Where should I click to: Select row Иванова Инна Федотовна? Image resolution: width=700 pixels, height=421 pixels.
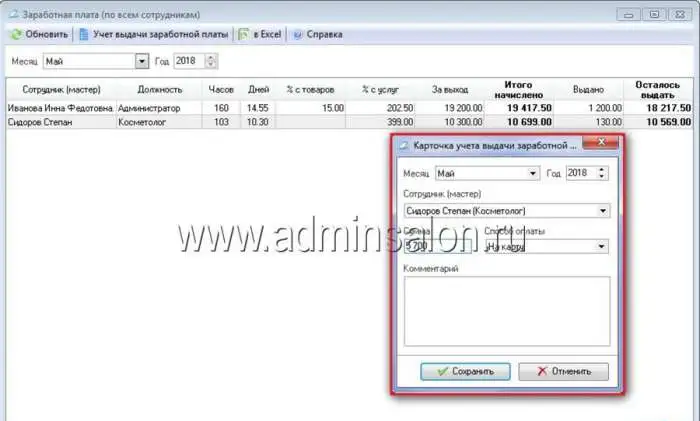pos(350,108)
